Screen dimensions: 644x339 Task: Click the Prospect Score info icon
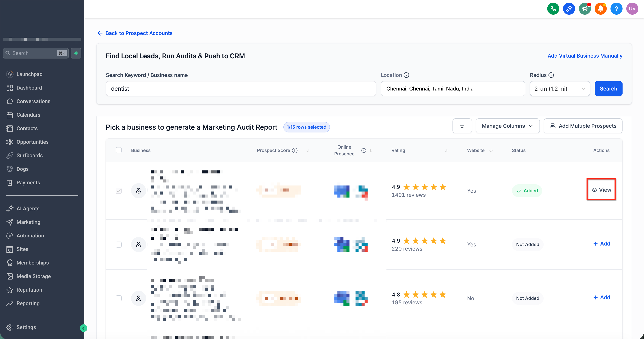coord(295,150)
